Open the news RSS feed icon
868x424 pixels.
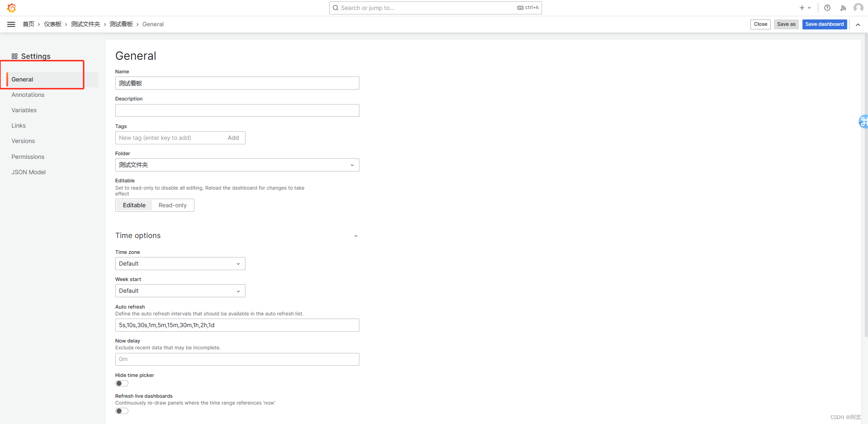click(x=843, y=8)
